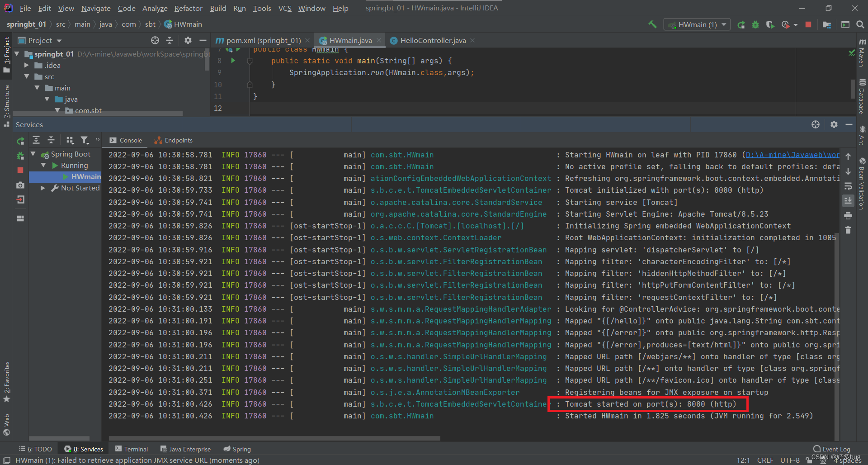Open the Run Anything window icon
Image resolution: width=868 pixels, height=465 pixels.
coord(845,24)
